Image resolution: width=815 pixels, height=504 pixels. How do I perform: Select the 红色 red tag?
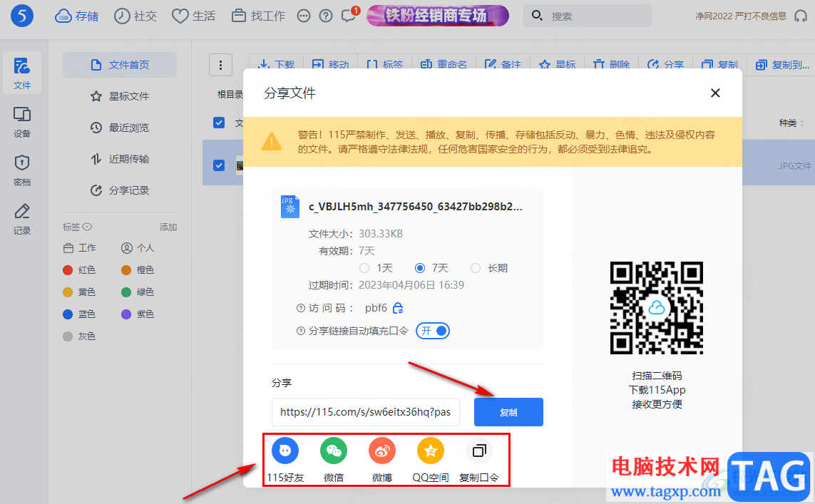[x=80, y=269]
